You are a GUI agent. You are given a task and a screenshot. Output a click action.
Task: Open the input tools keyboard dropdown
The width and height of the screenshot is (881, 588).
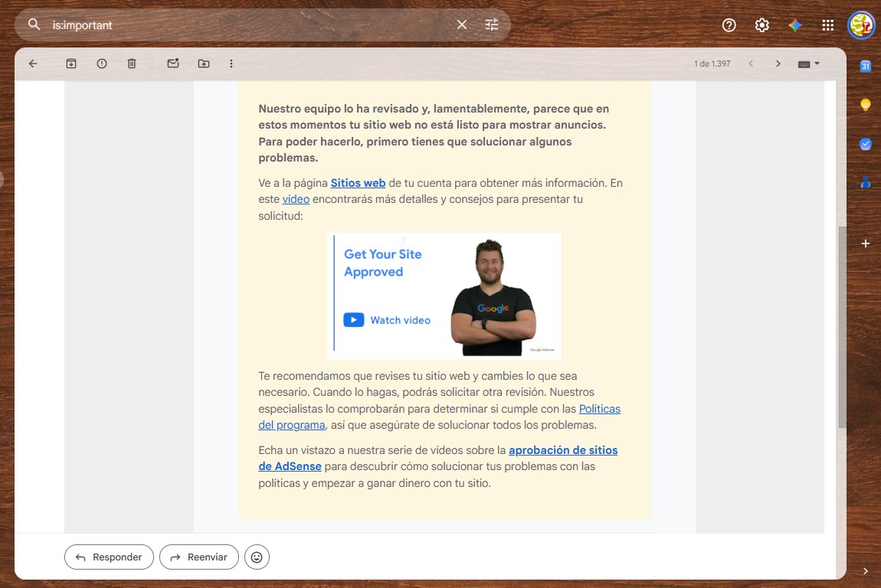(x=809, y=64)
